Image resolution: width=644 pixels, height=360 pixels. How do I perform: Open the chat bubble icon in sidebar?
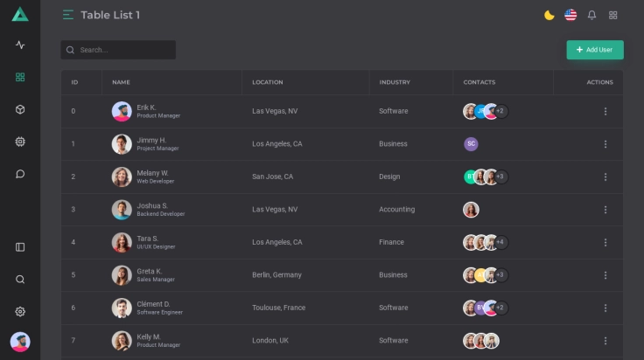point(20,174)
